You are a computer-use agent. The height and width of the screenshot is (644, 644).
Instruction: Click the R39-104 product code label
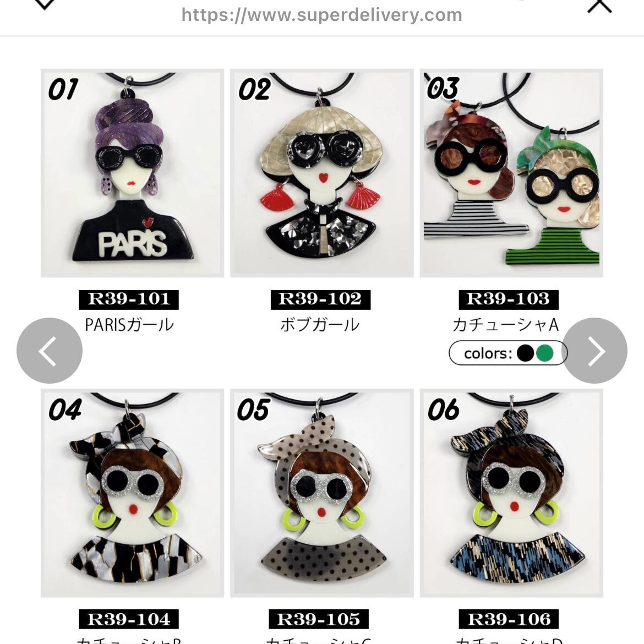(x=129, y=619)
